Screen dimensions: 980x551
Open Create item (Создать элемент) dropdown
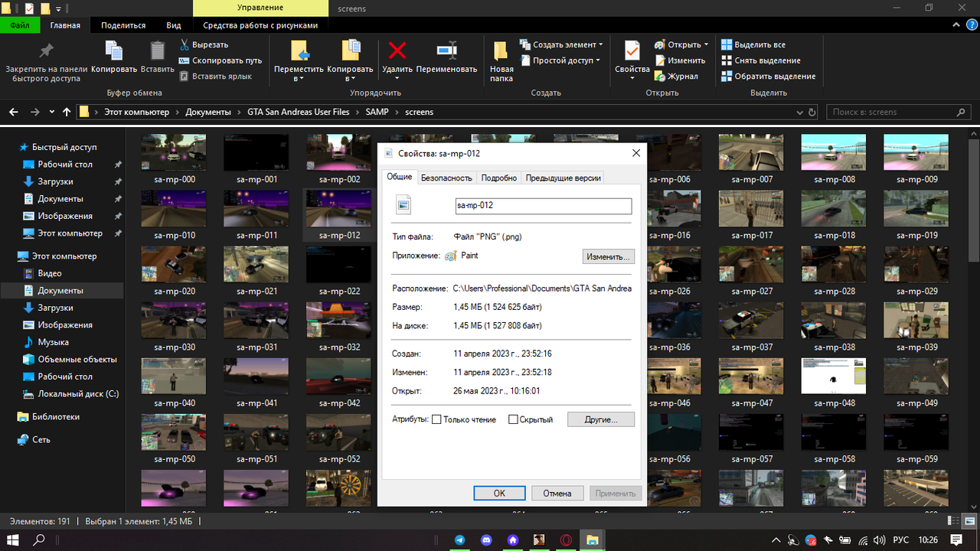click(561, 44)
